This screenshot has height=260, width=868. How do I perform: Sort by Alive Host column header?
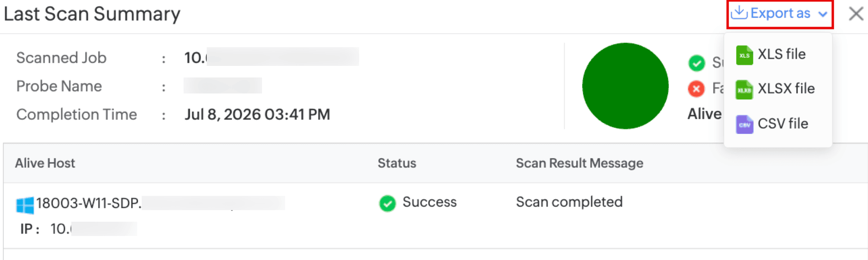pos(45,163)
